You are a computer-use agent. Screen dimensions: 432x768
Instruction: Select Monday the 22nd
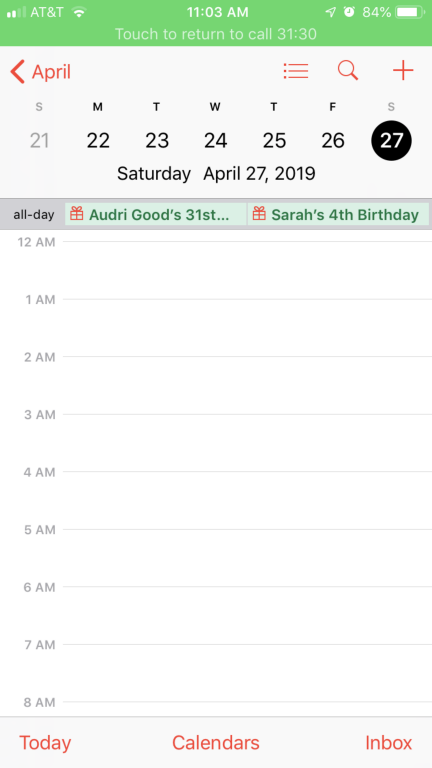click(98, 141)
